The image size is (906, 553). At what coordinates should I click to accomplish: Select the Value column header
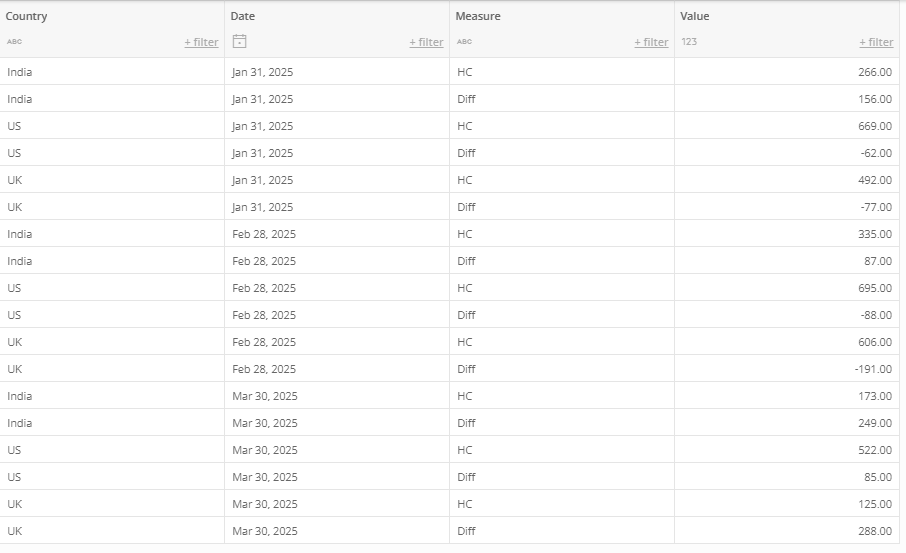(695, 16)
